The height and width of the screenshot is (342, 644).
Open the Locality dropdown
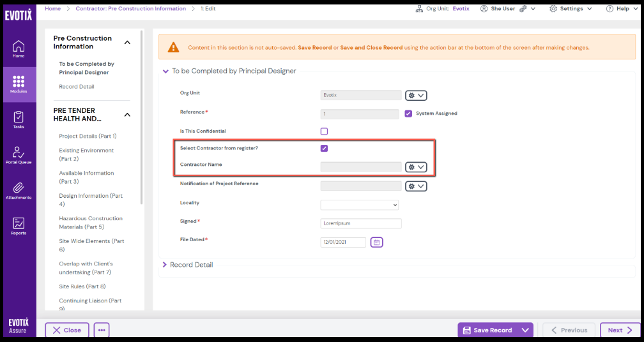coord(360,205)
